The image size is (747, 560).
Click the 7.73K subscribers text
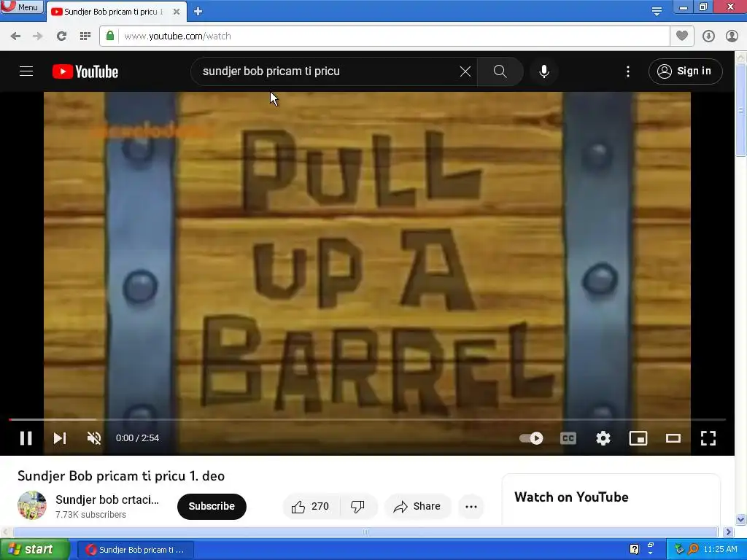(90, 515)
